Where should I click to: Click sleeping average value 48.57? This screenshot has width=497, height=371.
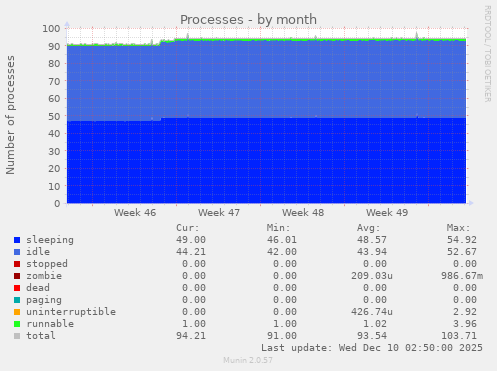coord(372,240)
